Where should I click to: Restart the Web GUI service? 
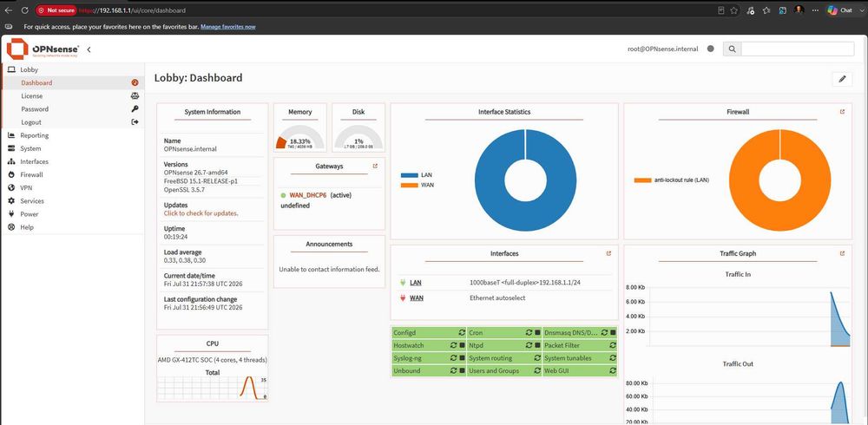click(612, 370)
